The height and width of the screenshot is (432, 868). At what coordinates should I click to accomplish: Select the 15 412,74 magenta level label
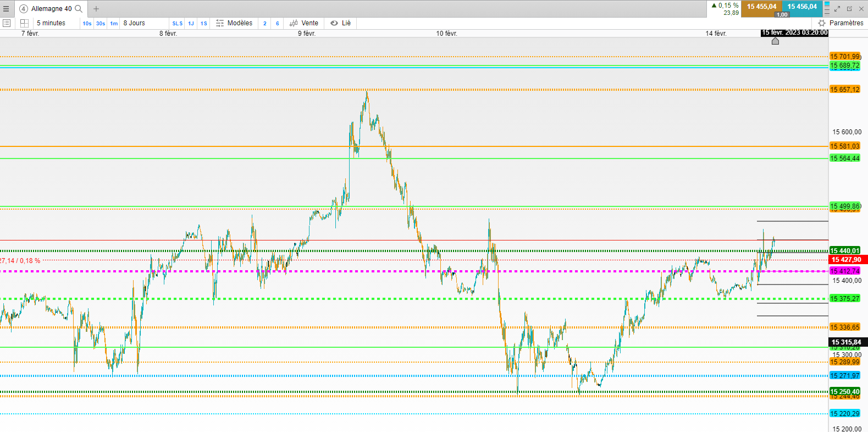pos(845,271)
